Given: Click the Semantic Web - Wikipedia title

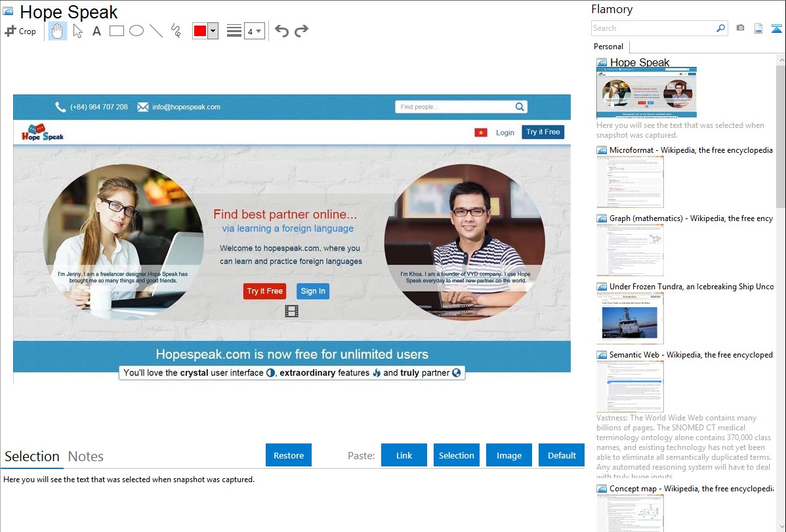Looking at the screenshot, I should (x=691, y=354).
